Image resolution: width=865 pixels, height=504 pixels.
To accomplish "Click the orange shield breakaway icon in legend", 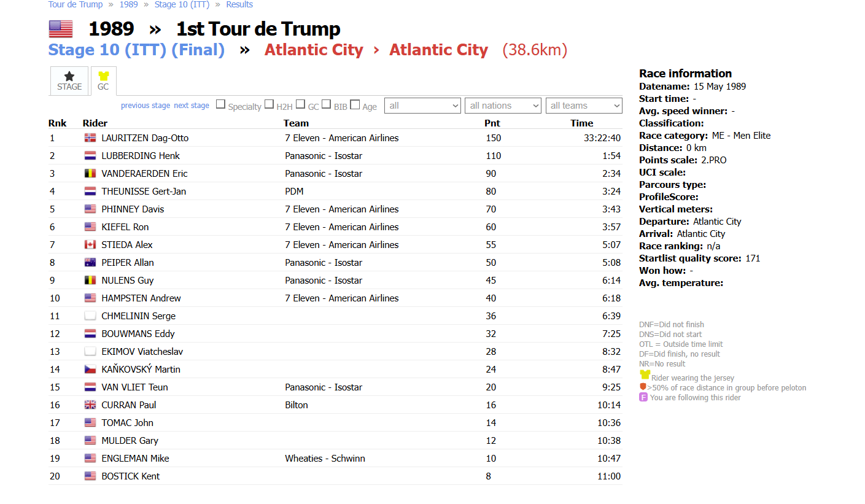I will coord(643,387).
